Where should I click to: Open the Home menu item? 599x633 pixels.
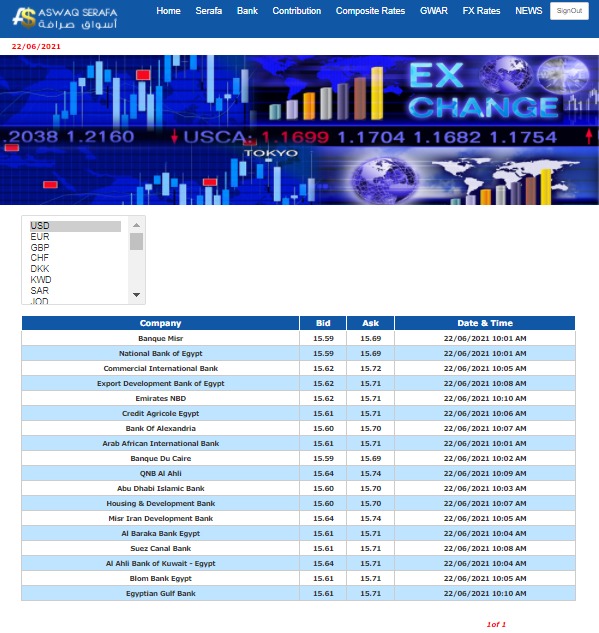tap(168, 11)
